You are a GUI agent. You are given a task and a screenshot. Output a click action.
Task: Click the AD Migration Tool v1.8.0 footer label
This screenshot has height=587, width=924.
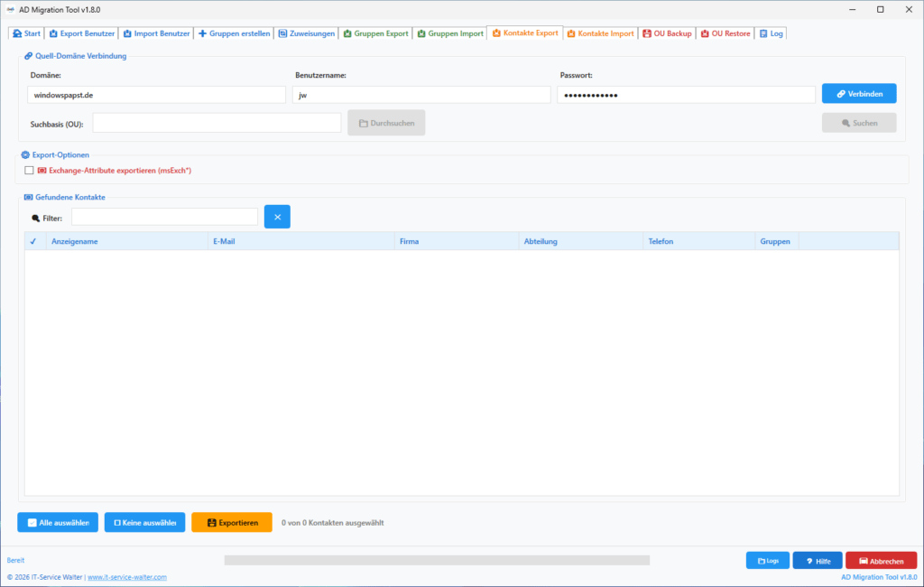pyautogui.click(x=879, y=577)
